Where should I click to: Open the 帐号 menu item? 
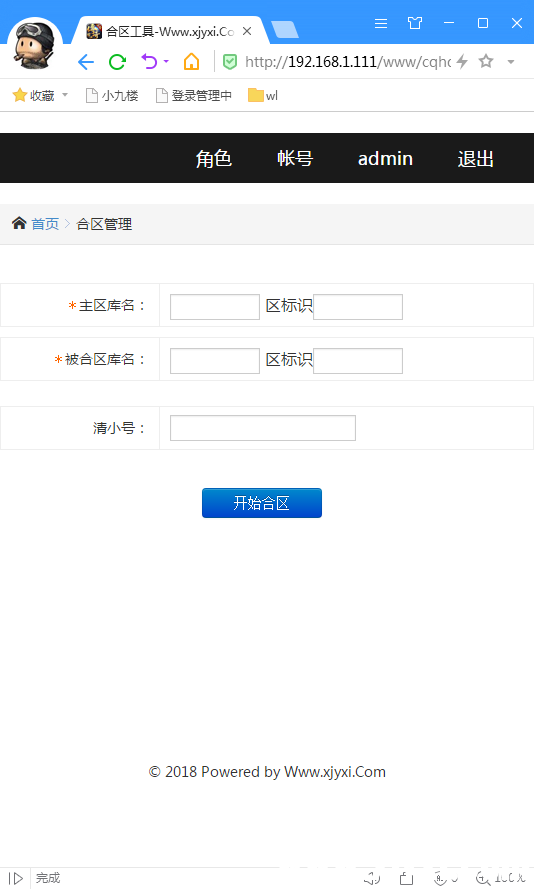point(295,158)
